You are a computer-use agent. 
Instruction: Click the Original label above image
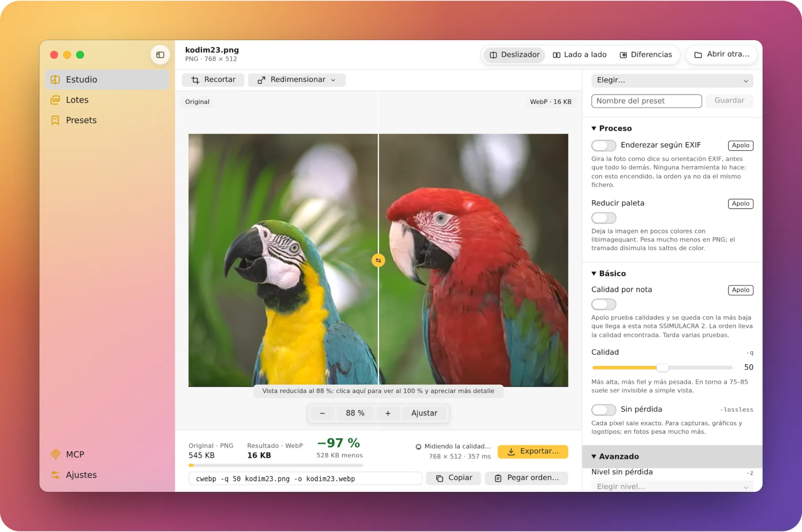point(197,102)
